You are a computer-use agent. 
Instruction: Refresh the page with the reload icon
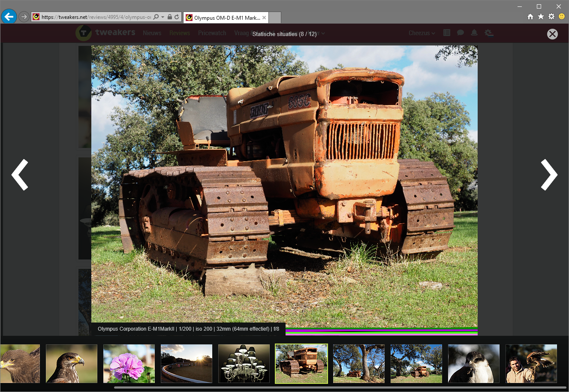coord(177,17)
